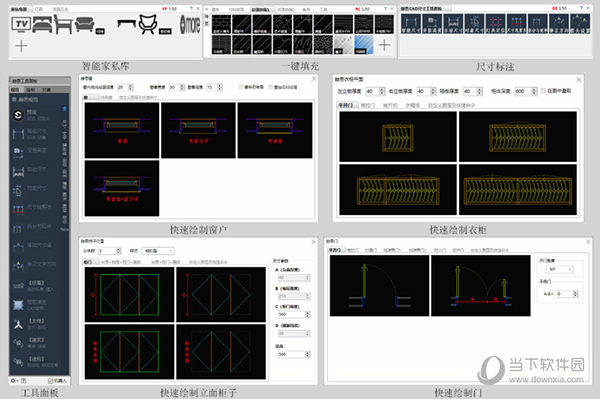600x399 pixels.
Task: Click the dimension icon with red square markers
Action: click(x=496, y=24)
